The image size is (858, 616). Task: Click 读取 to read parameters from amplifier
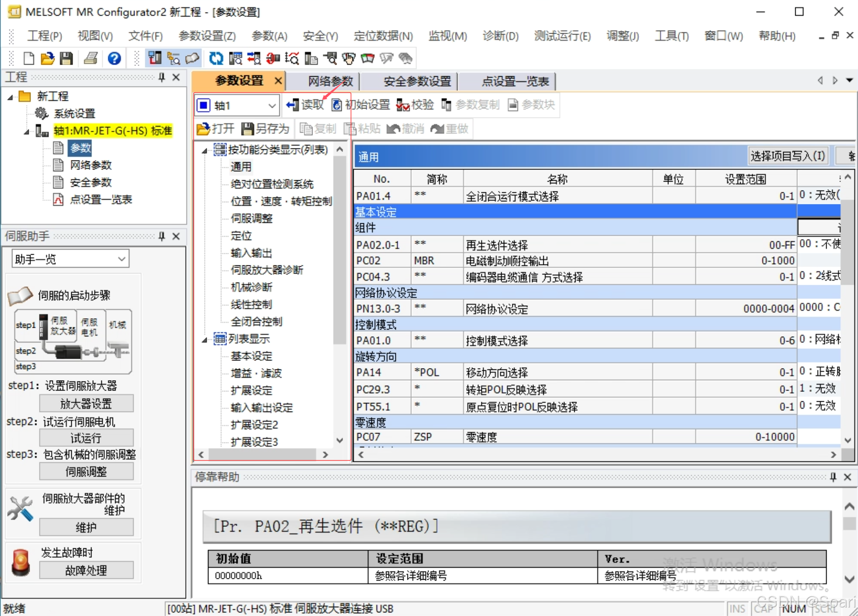[305, 105]
